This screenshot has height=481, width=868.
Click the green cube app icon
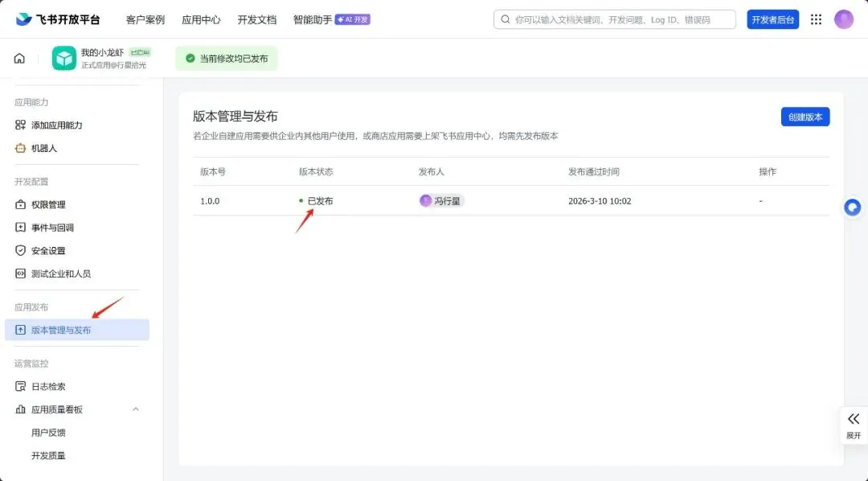tap(64, 59)
